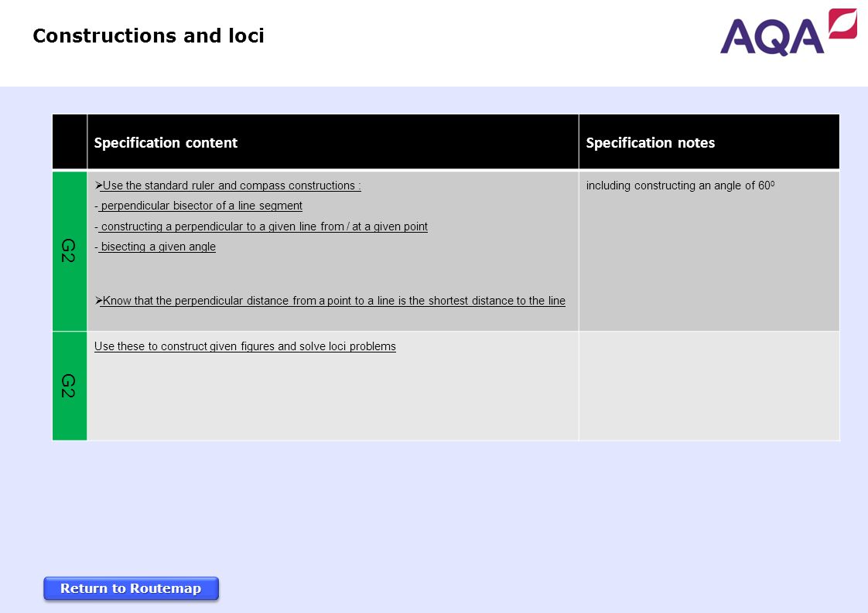The image size is (868, 613).
Task: Click the Return to Routemap button
Action: (132, 588)
